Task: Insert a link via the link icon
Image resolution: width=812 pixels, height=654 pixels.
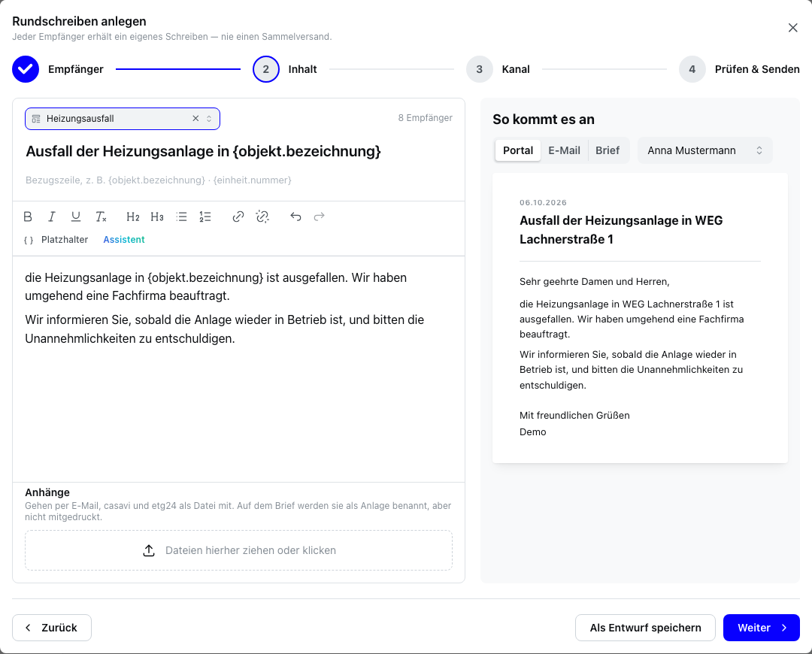Action: pos(238,216)
